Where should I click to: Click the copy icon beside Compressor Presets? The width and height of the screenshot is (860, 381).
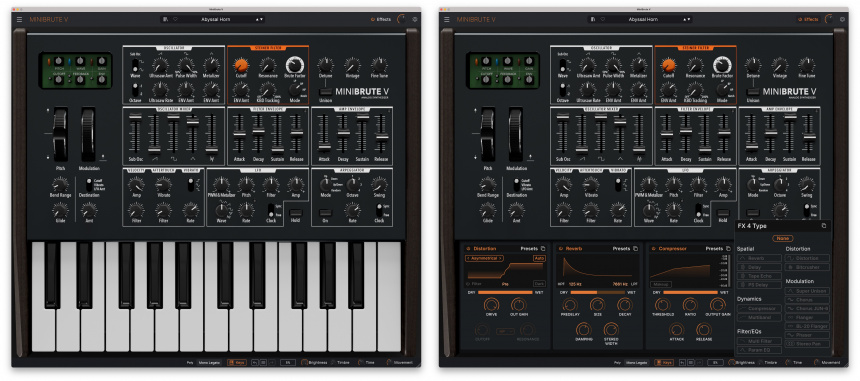727,248
